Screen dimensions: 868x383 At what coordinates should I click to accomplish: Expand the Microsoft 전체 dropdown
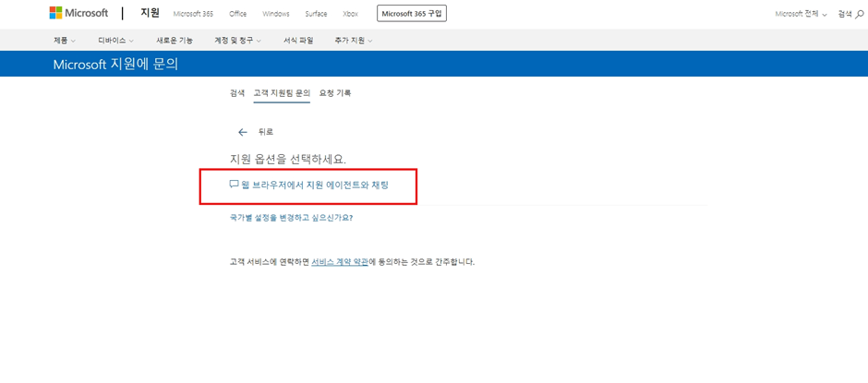801,15
